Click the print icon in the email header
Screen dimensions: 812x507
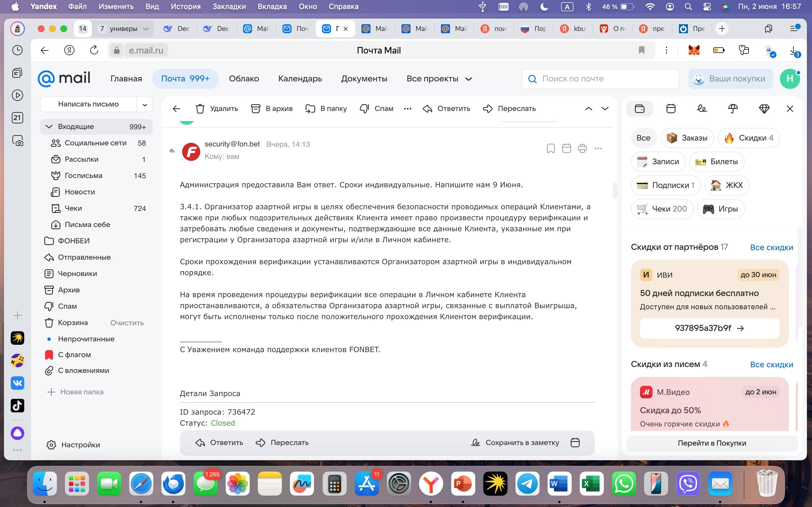[x=582, y=148]
